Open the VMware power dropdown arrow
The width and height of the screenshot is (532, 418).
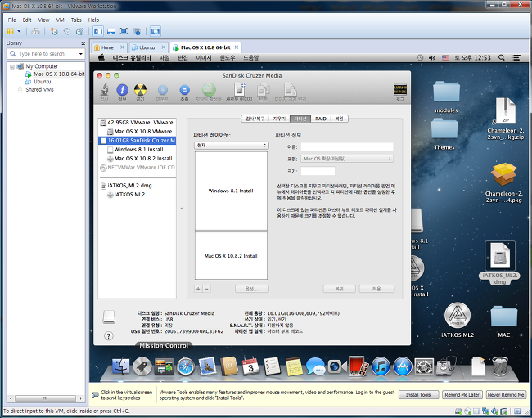tap(19, 32)
